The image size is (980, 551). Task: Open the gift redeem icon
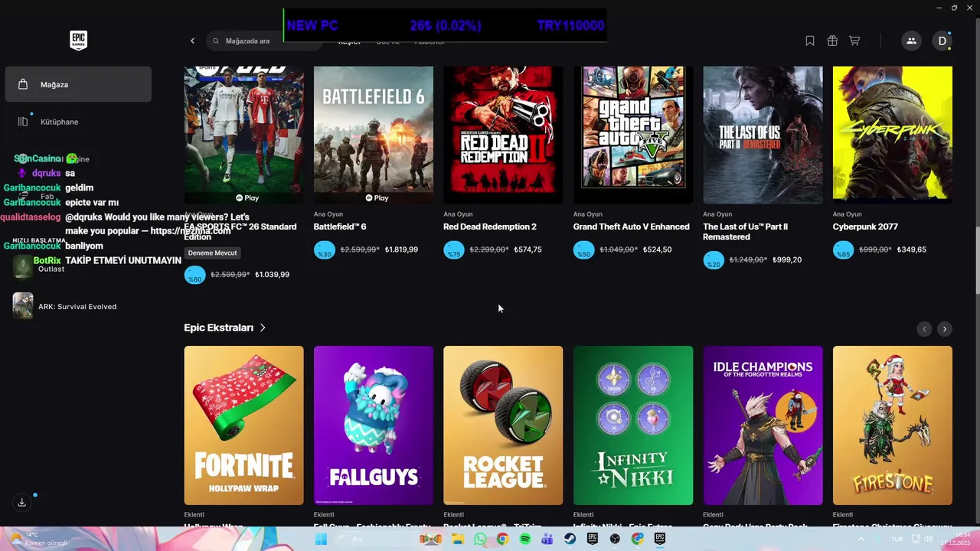pos(832,41)
